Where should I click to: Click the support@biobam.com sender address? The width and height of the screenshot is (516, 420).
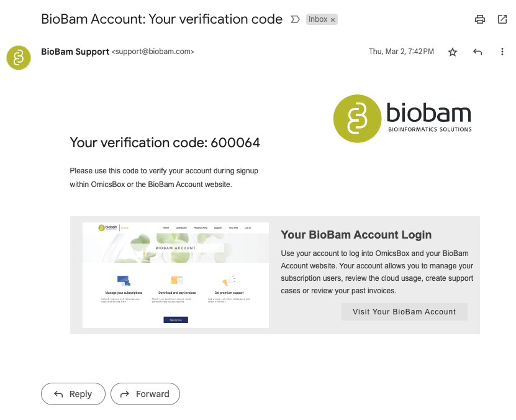pos(153,52)
